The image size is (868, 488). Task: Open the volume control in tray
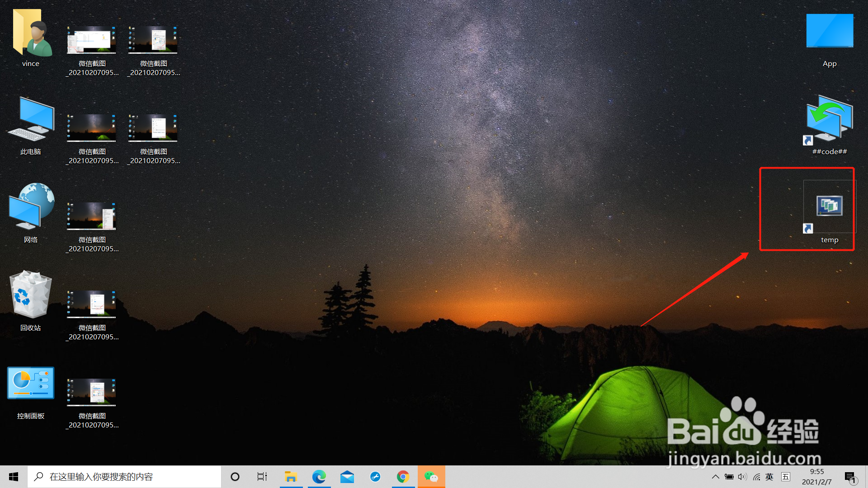click(742, 477)
